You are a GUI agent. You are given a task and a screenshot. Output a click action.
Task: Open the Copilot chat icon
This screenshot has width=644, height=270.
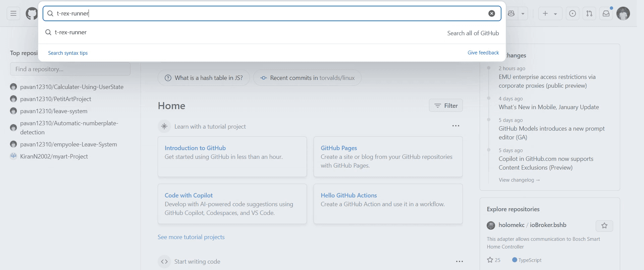511,13
